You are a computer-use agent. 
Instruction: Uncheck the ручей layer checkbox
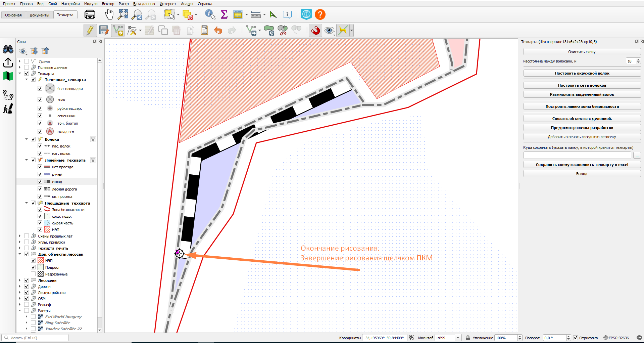(40, 174)
